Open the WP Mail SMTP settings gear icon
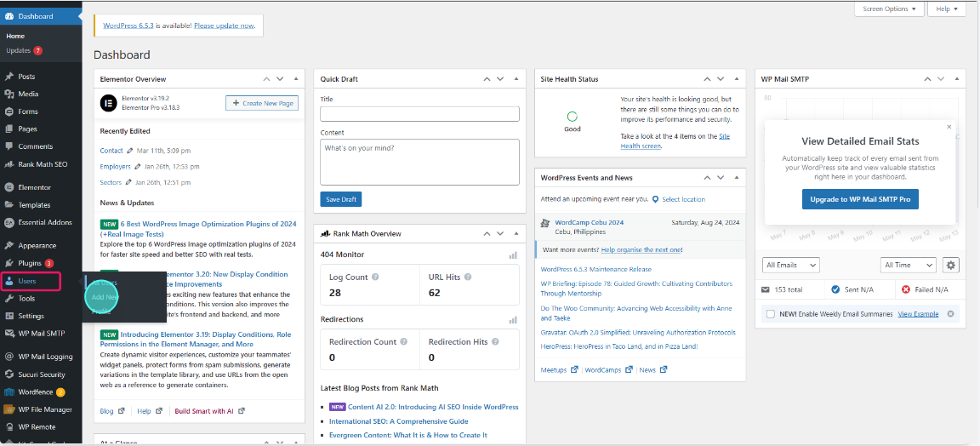Viewport: 980px width, 446px height. point(950,266)
